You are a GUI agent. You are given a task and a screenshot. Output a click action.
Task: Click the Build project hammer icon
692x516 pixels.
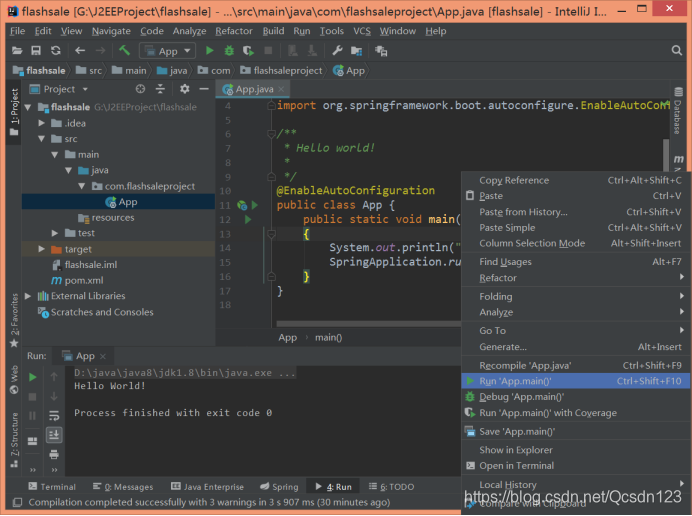pos(124,51)
